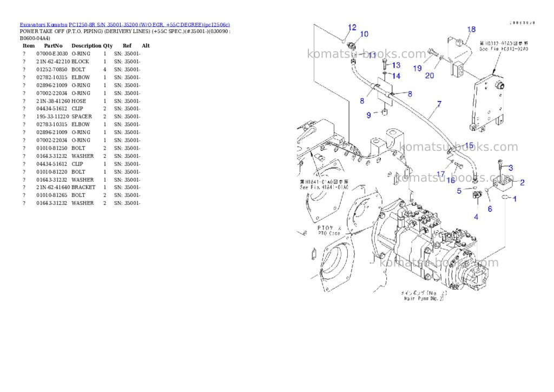Select part number 01010-81220
Image resolution: width=554 pixels, height=392 pixels.
(x=51, y=172)
